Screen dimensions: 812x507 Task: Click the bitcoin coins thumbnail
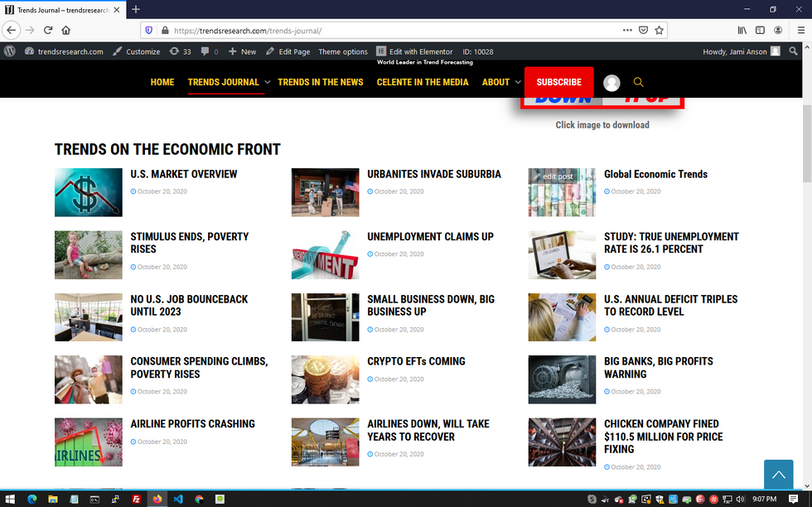[325, 379]
